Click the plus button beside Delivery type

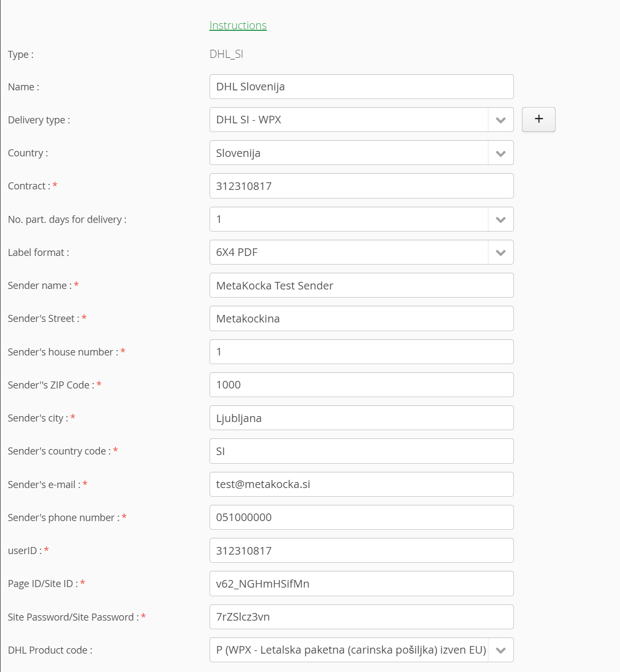pyautogui.click(x=539, y=120)
